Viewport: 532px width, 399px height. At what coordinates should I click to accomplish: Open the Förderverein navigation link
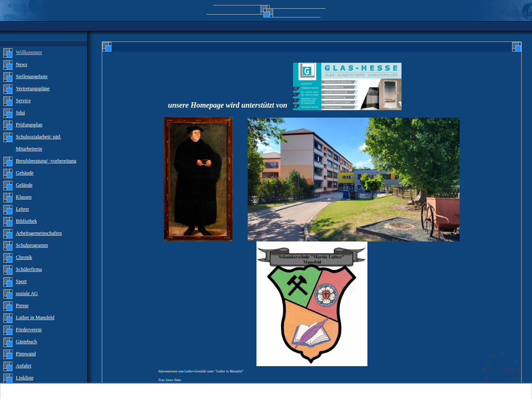point(29,330)
